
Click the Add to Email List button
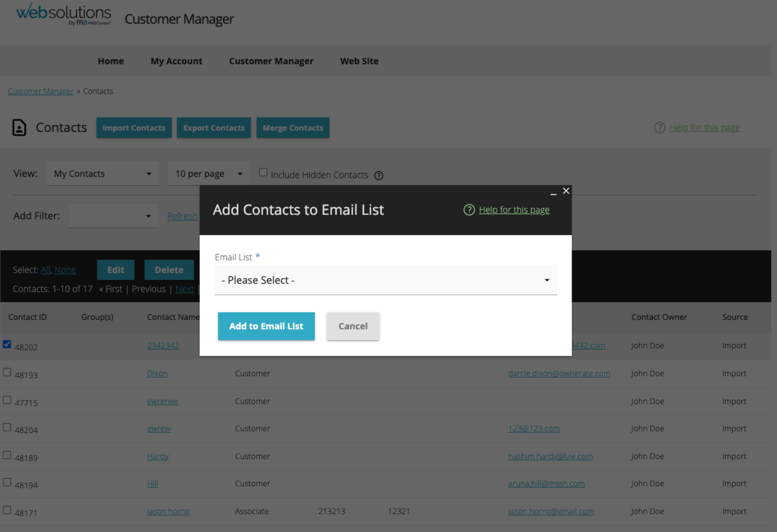(266, 326)
